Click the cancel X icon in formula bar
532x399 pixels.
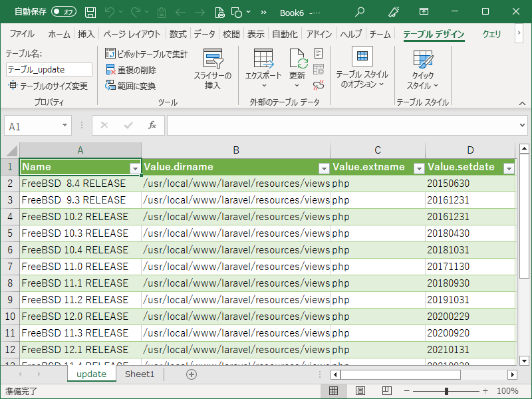[x=104, y=126]
